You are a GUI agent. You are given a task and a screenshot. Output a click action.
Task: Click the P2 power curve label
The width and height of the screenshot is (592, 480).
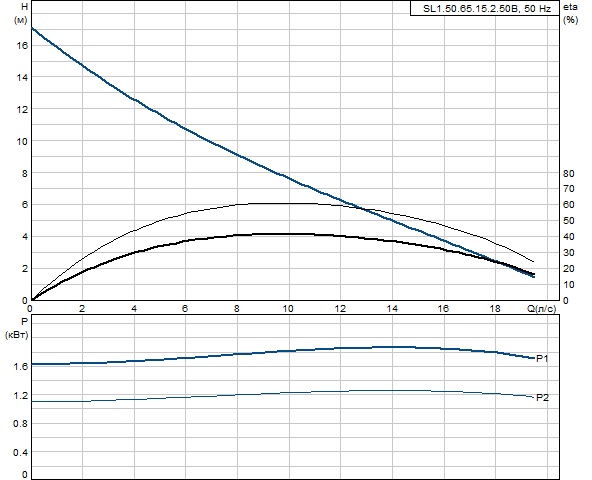pyautogui.click(x=543, y=398)
